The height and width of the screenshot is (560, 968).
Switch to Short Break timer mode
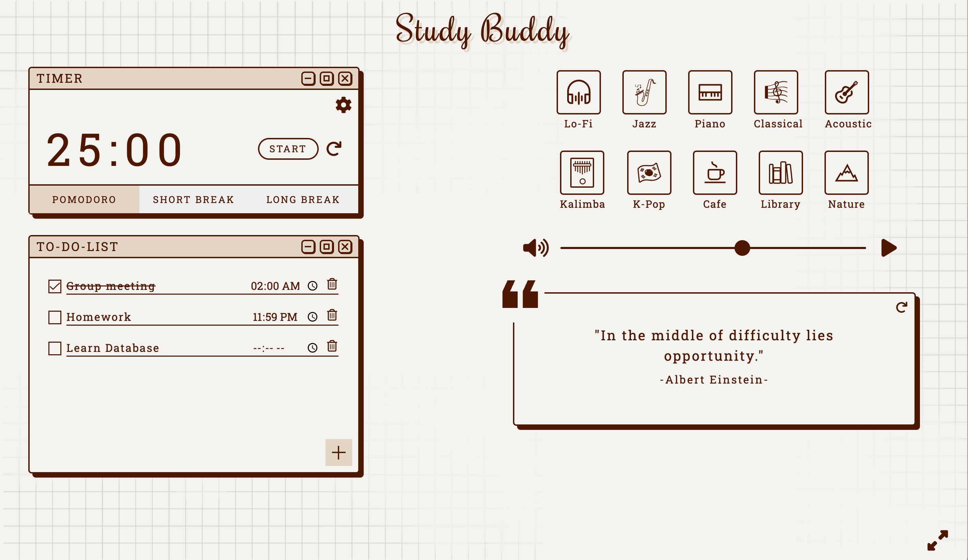click(x=193, y=199)
